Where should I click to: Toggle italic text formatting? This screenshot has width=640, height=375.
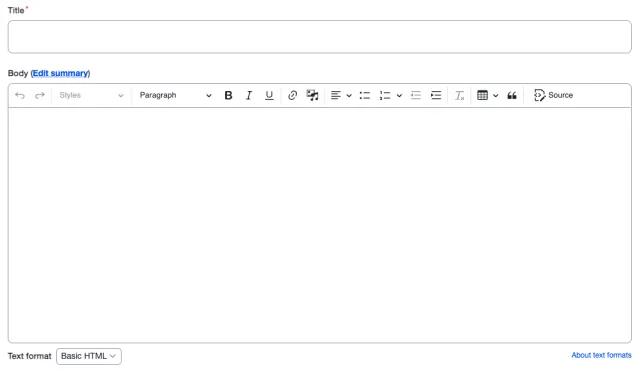[x=249, y=95]
